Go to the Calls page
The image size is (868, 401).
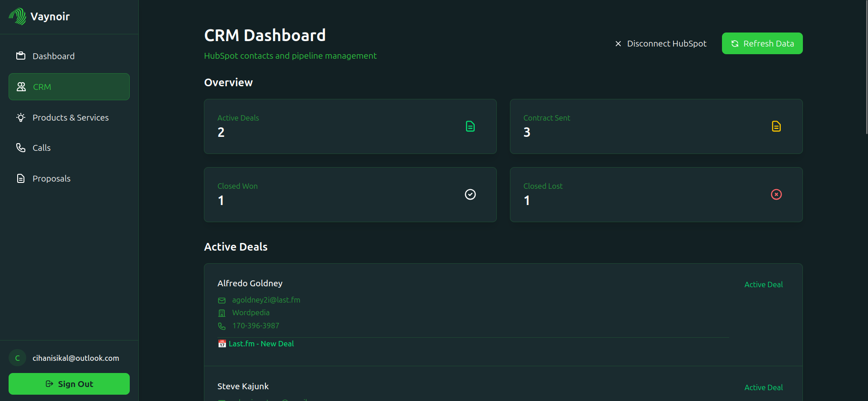point(69,148)
